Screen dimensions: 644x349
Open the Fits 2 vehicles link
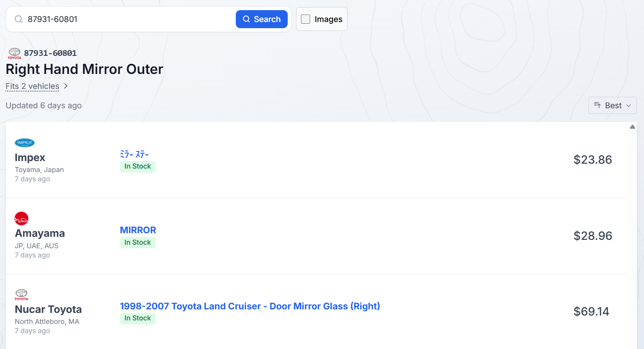33,86
